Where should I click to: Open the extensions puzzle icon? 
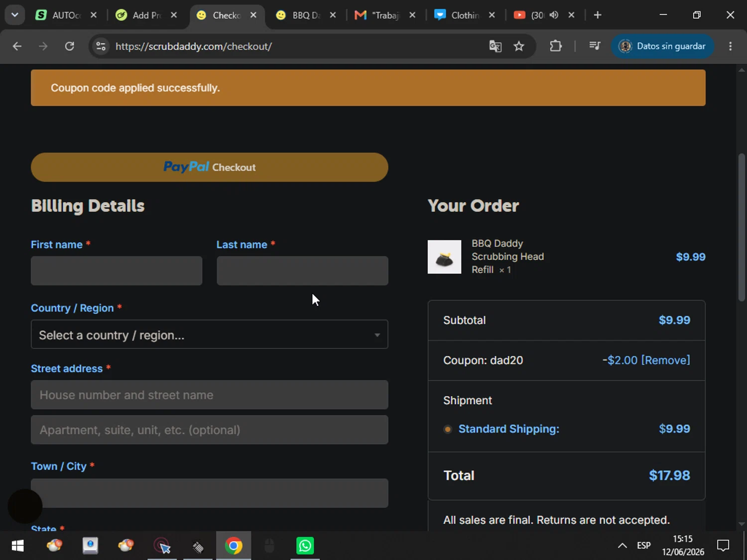tap(556, 46)
